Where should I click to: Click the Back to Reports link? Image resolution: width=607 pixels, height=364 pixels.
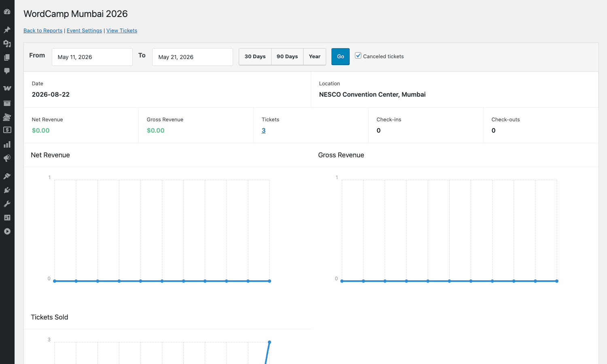click(43, 31)
